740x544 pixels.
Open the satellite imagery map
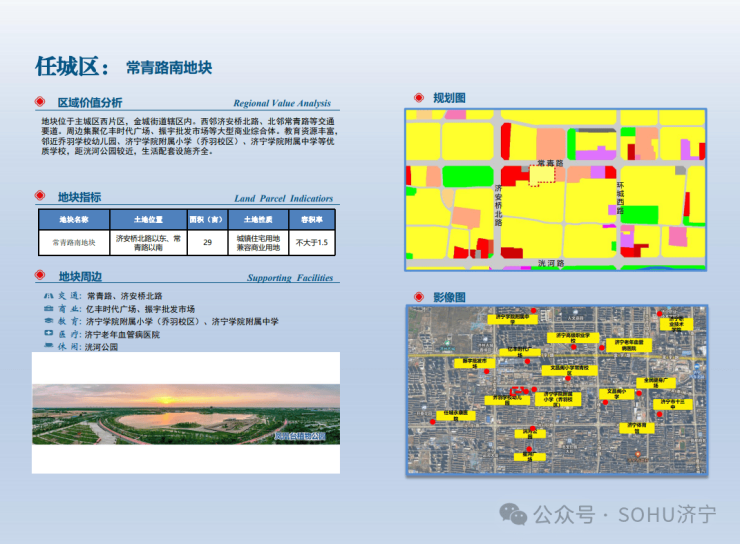click(x=557, y=390)
